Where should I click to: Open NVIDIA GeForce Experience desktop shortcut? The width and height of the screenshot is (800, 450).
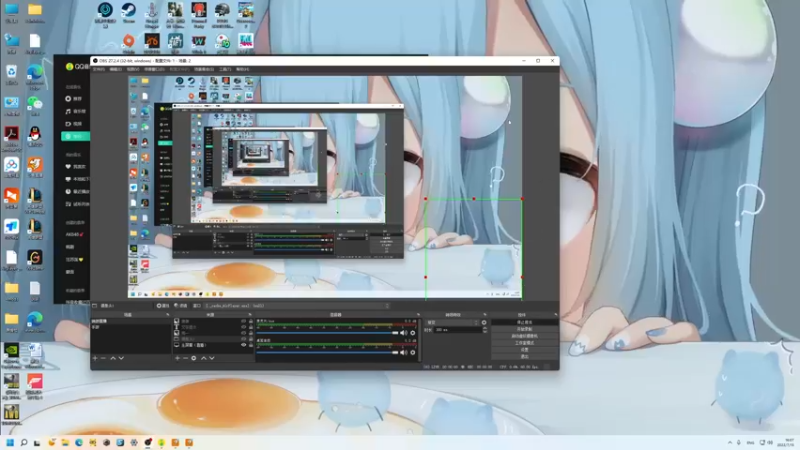(x=11, y=355)
